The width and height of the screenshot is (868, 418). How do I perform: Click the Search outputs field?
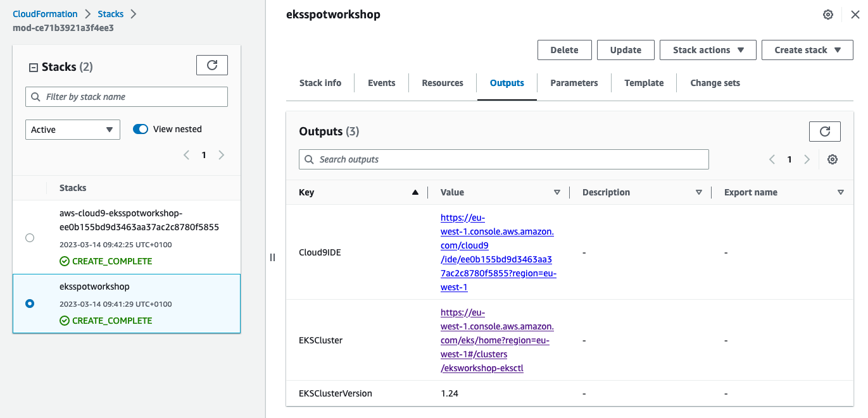pyautogui.click(x=504, y=159)
